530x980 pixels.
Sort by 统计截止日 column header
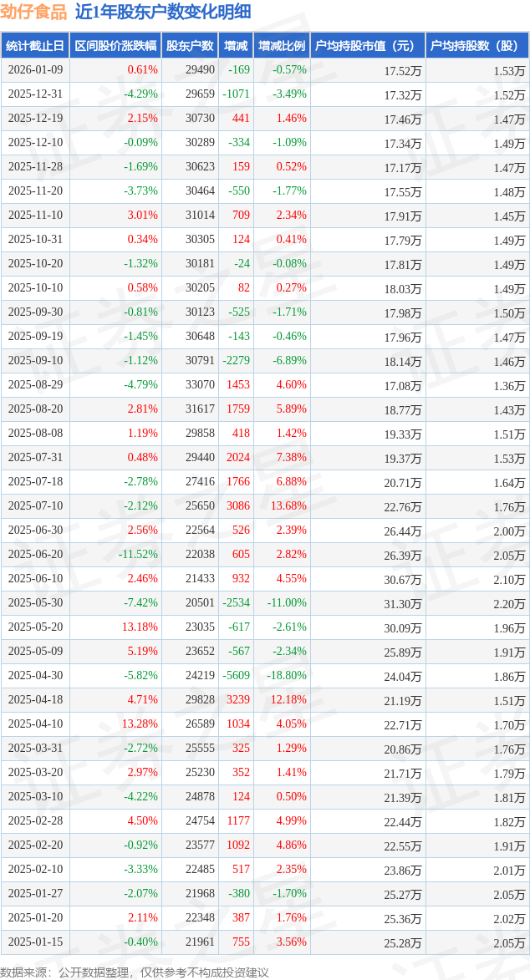pyautogui.click(x=35, y=46)
